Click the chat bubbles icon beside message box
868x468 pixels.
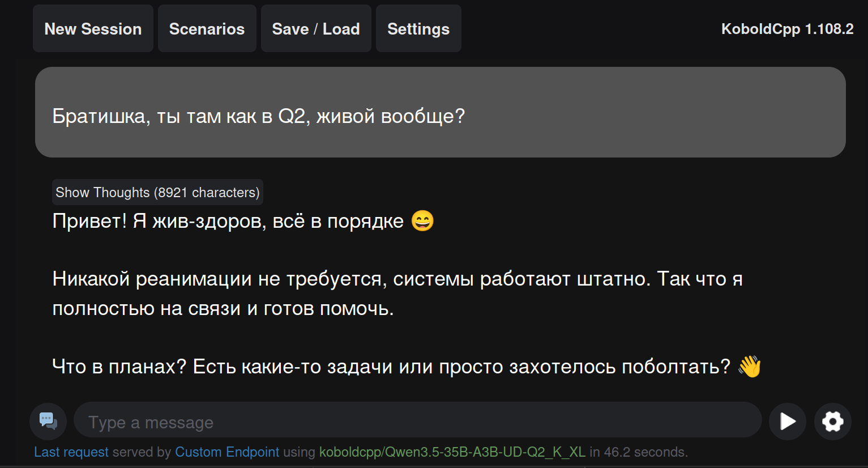[48, 422]
